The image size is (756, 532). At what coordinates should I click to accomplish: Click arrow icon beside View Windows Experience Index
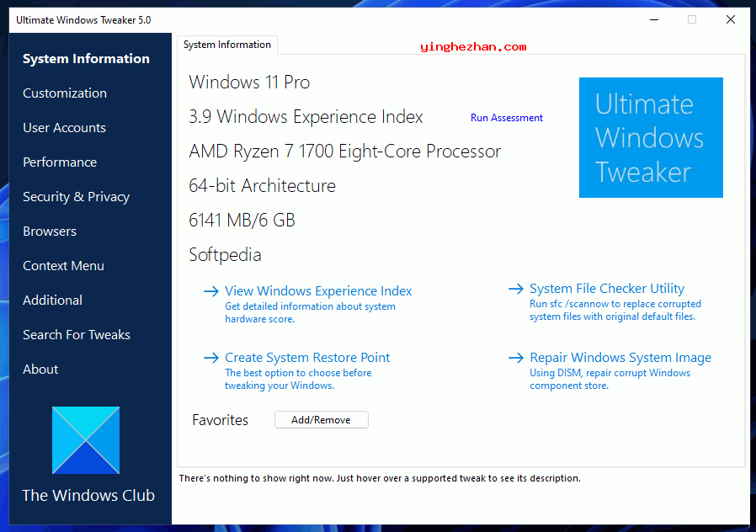210,291
